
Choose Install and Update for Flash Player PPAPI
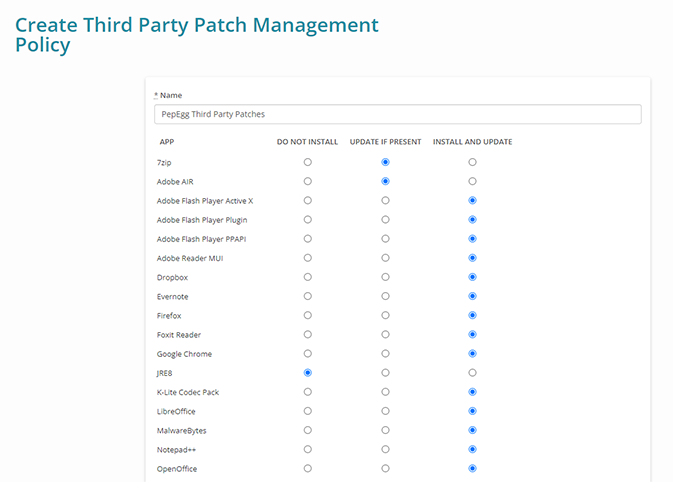pos(473,239)
